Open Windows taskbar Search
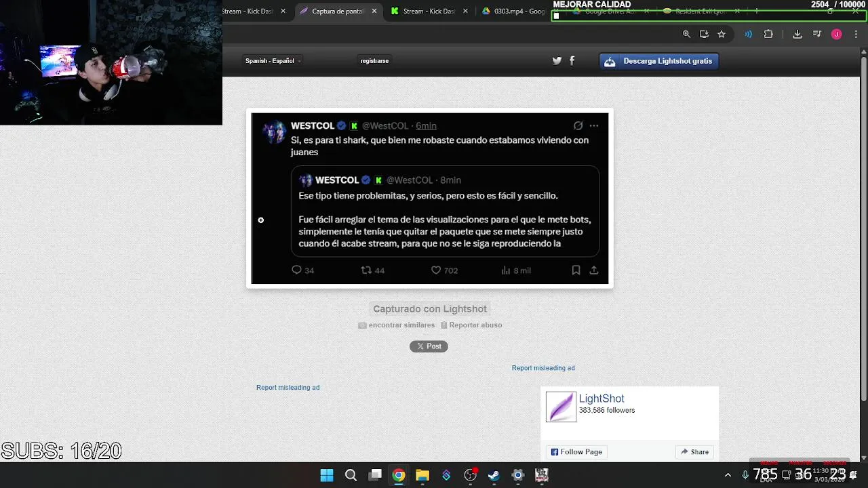 click(x=351, y=475)
